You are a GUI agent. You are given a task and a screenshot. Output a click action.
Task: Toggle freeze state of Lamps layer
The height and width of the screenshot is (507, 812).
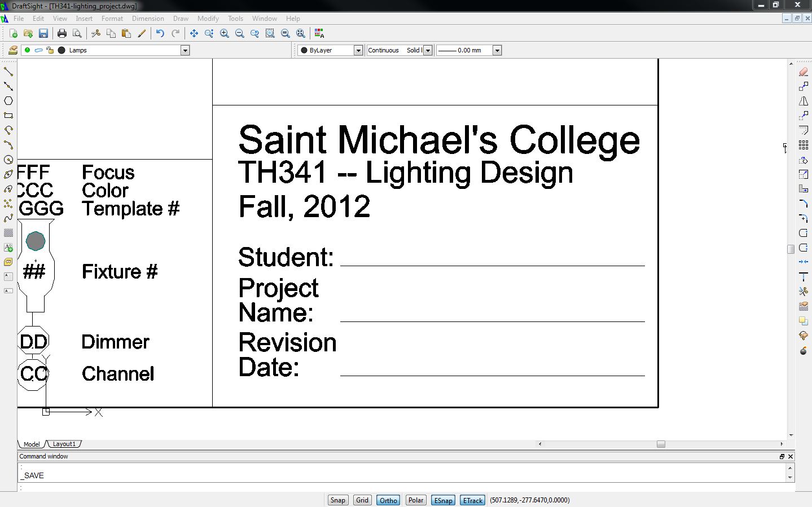[38, 50]
